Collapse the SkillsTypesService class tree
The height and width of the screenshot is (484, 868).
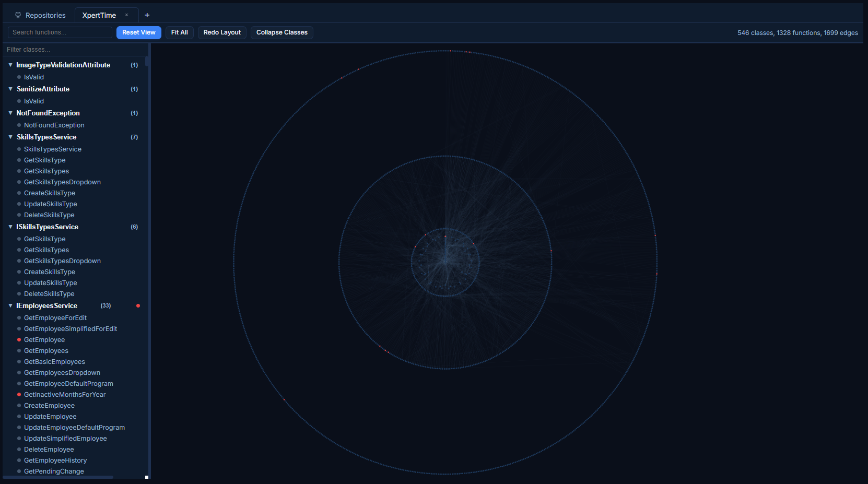tap(10, 137)
